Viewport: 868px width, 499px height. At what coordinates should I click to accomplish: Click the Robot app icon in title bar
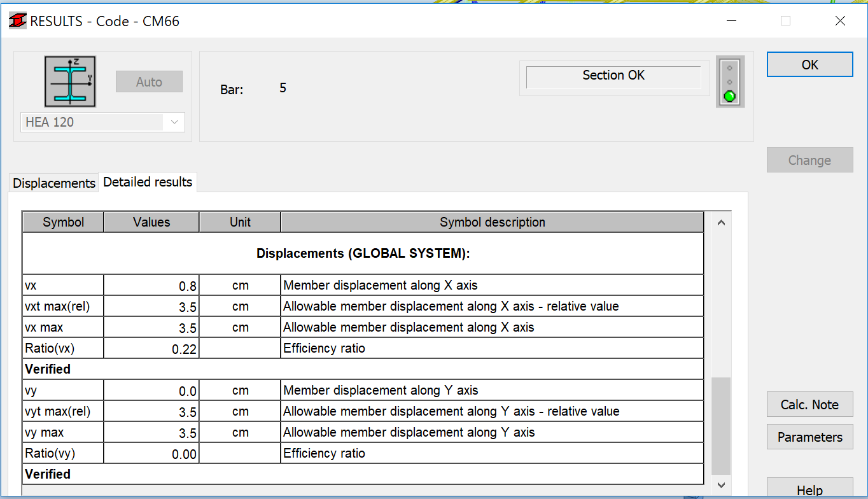(17, 21)
